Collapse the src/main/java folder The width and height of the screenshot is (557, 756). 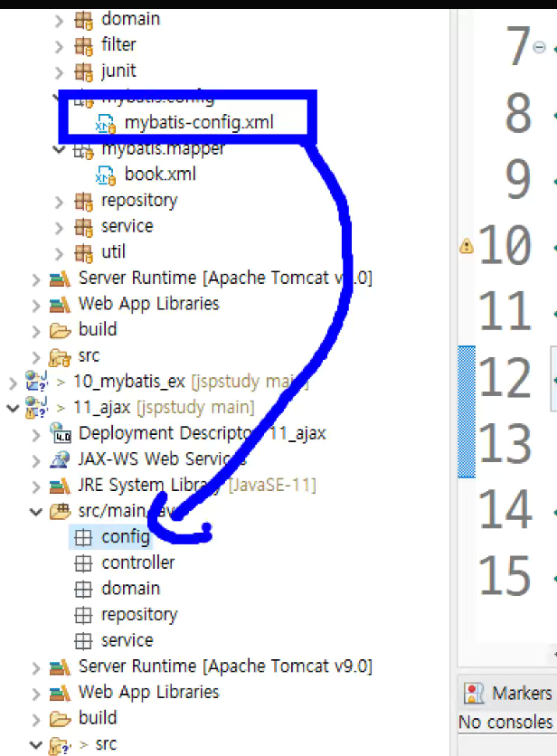click(36, 512)
